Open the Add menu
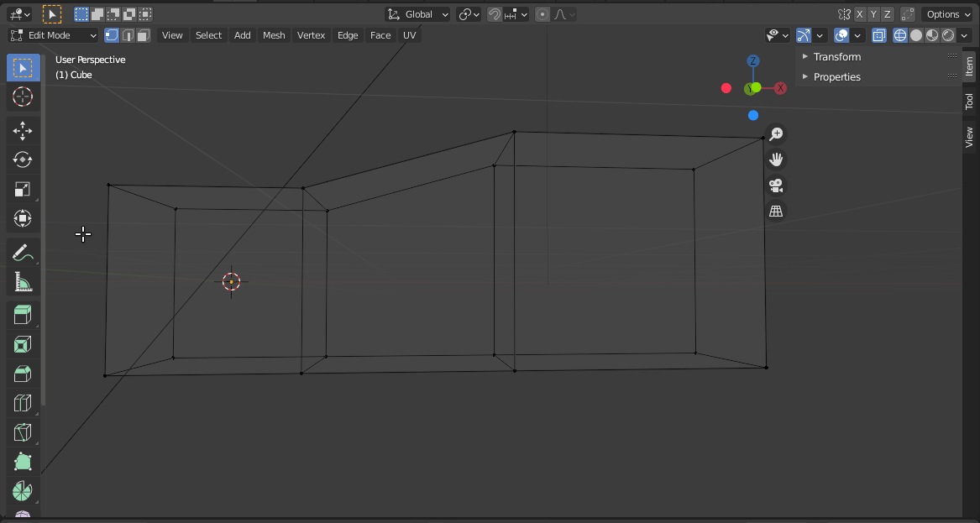980x523 pixels. pyautogui.click(x=243, y=35)
